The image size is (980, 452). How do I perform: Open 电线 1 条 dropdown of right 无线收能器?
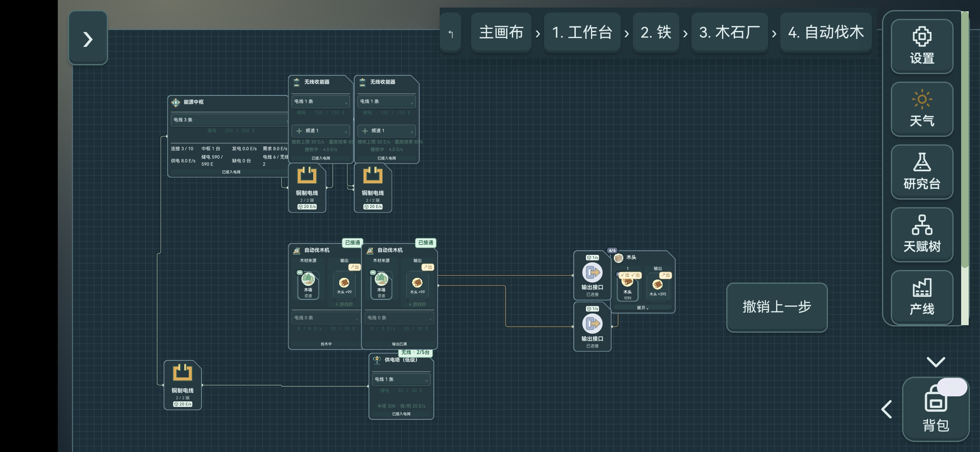(386, 102)
